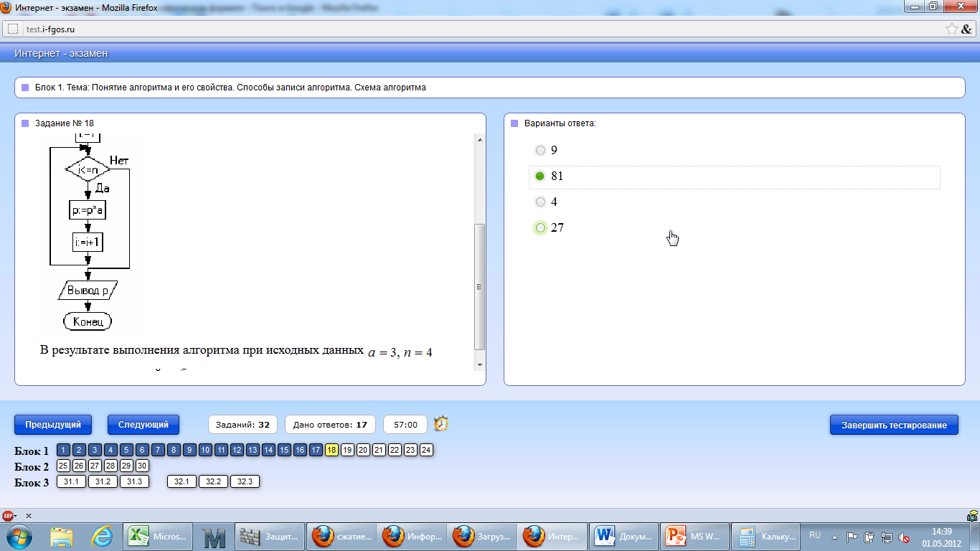Close the addon bar with X
Screen dimensions: 980x551
click(29, 515)
